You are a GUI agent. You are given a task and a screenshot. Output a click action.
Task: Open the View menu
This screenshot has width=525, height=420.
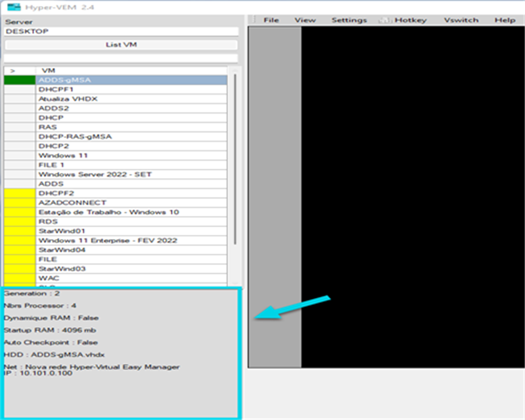305,20
